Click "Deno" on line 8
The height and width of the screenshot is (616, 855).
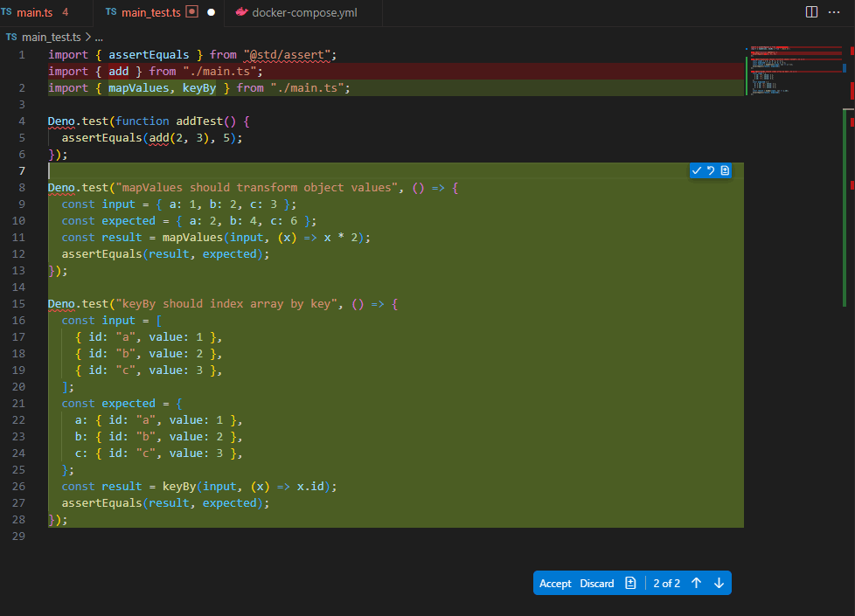click(x=61, y=188)
